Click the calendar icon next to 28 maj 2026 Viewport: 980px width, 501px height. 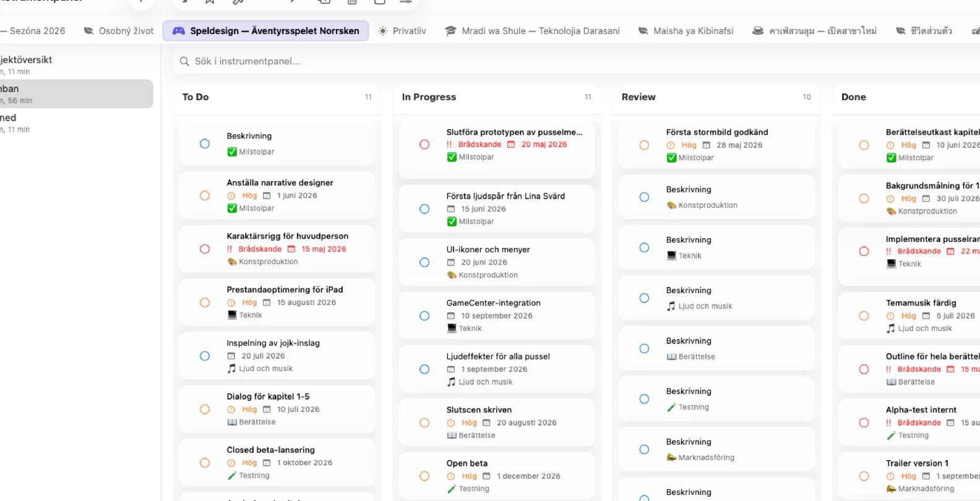tap(707, 145)
